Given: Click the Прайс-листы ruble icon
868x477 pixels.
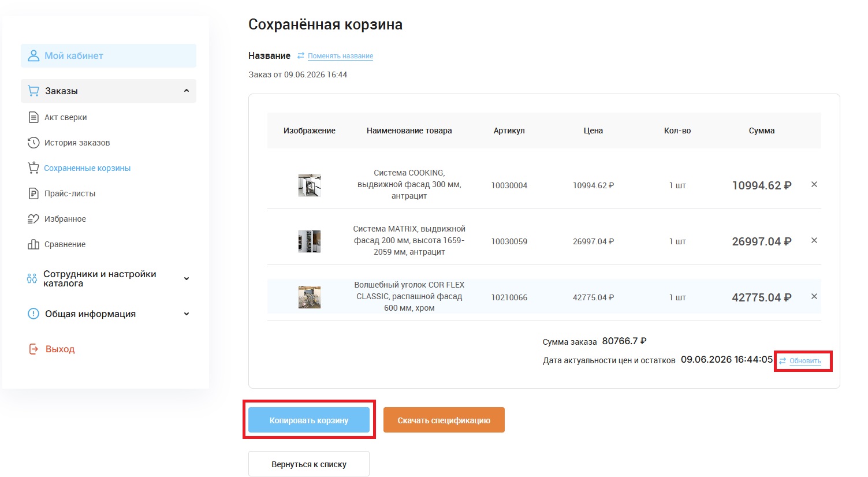Looking at the screenshot, I should [x=33, y=193].
